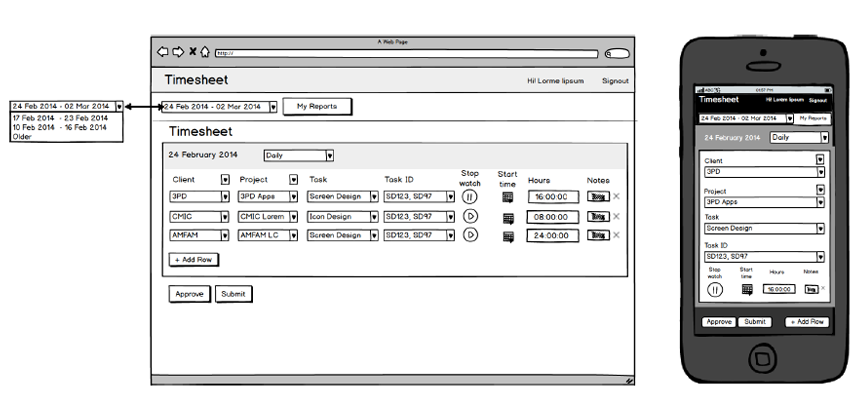
Task: Go to the browser home icon
Action: click(x=205, y=52)
